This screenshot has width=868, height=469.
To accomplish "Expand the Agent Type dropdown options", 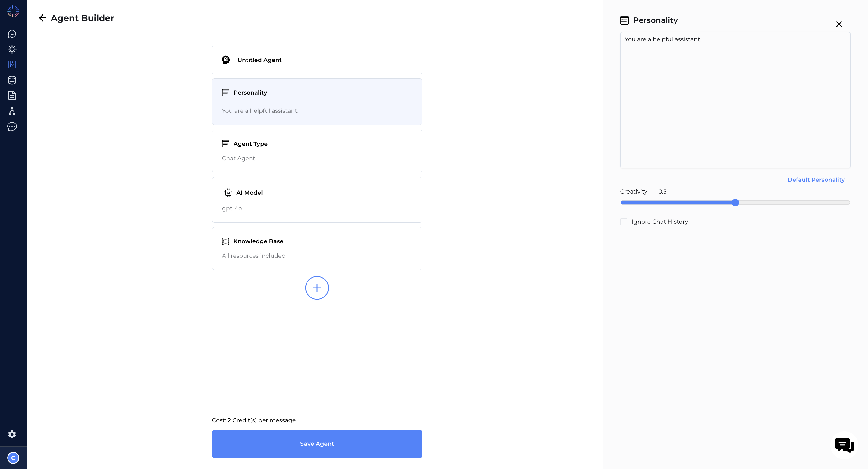I will (316, 150).
